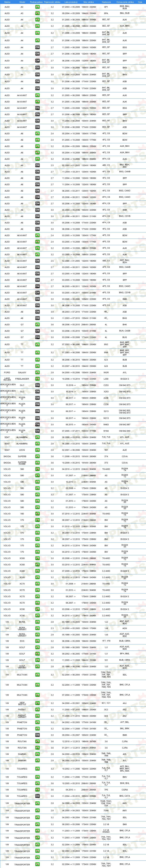Select engine code AZZ, BKJ, BMX, BMV, BRJ, BAA
Screen dimensions: 146x868
(125, 769)
